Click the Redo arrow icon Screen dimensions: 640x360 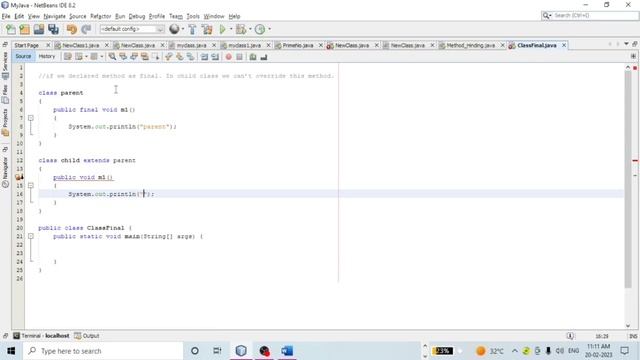(86, 29)
